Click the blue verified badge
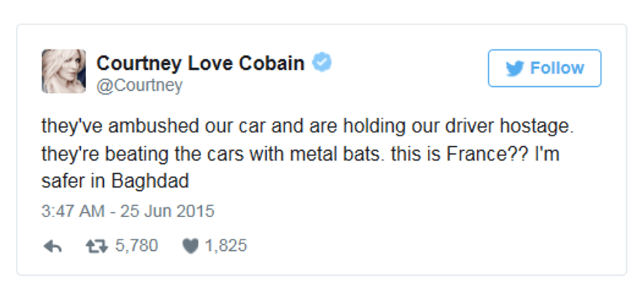The width and height of the screenshot is (644, 285). (x=321, y=63)
